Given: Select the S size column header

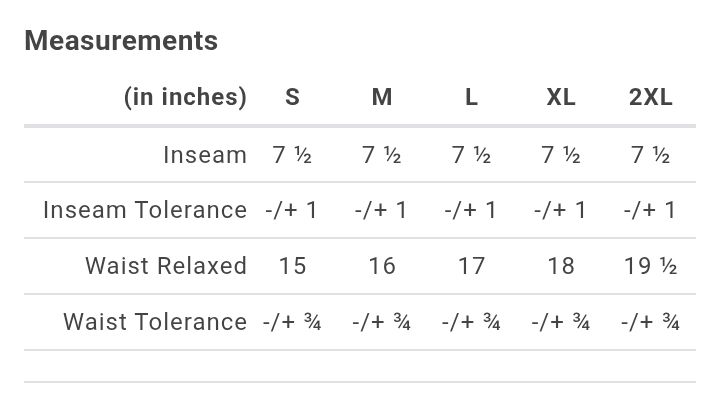Looking at the screenshot, I should tap(293, 97).
